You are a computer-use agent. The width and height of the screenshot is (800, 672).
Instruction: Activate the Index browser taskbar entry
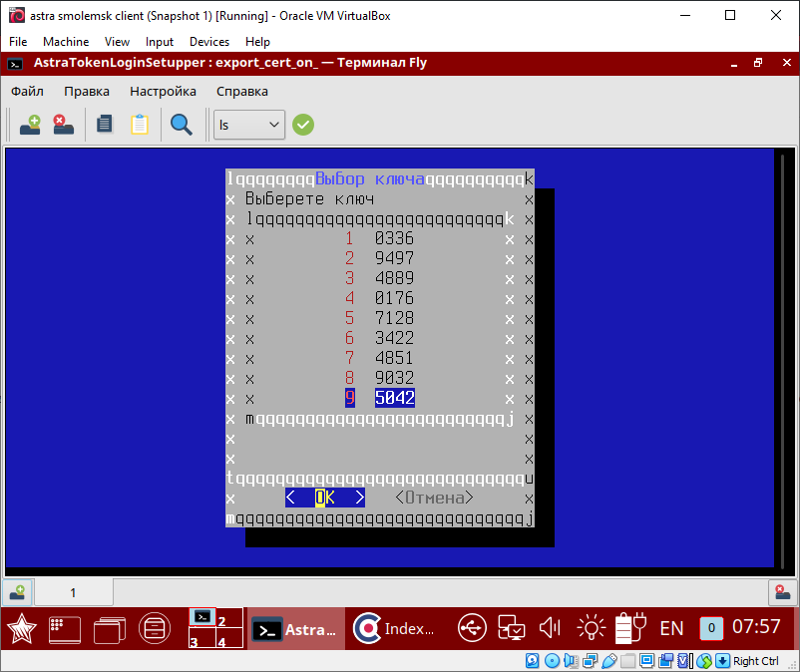pyautogui.click(x=395, y=629)
